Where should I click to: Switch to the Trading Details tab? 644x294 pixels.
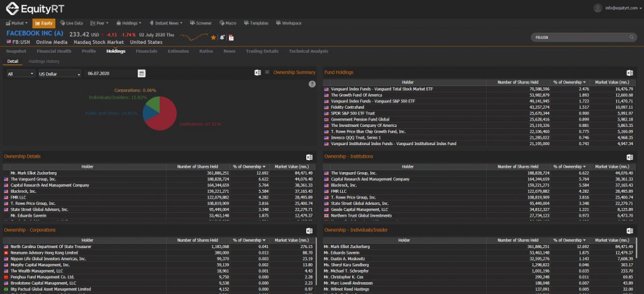pos(262,52)
